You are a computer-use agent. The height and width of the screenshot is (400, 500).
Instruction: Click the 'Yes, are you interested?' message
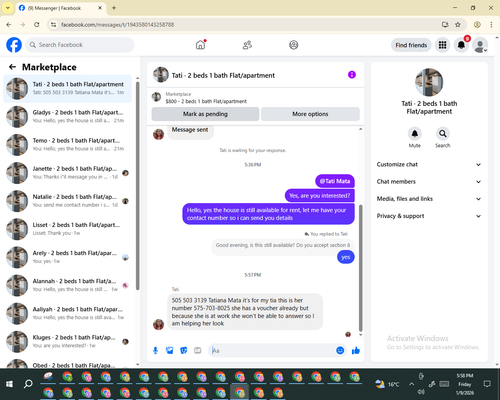[319, 196]
